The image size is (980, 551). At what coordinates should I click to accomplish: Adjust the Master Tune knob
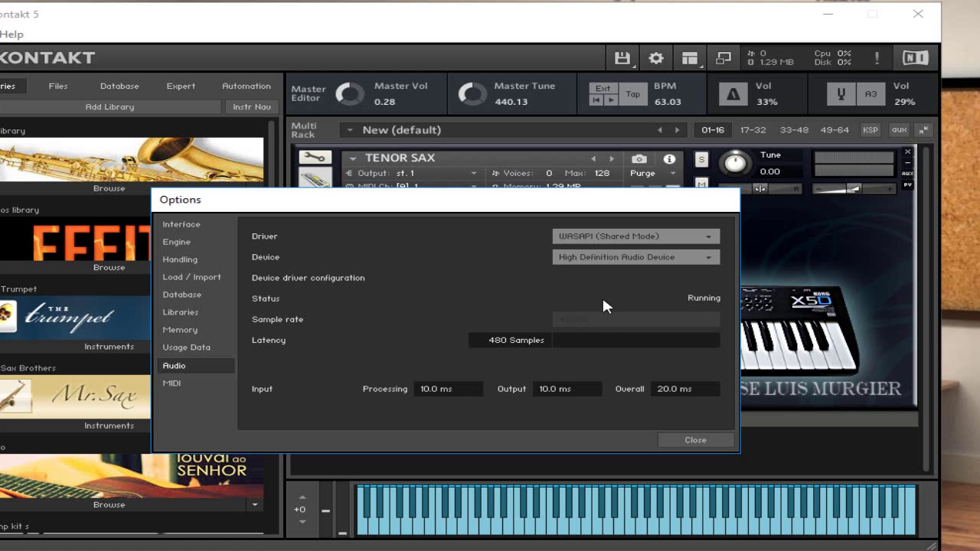click(x=472, y=93)
